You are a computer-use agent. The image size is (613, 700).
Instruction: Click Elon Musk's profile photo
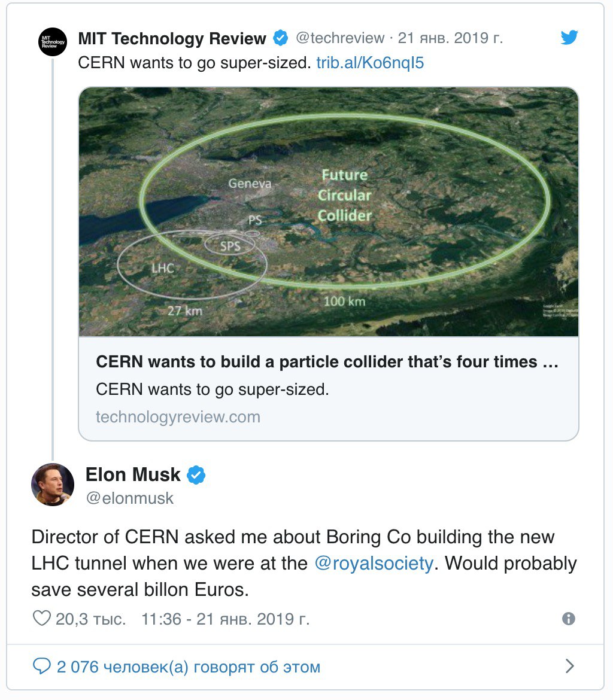pyautogui.click(x=53, y=485)
